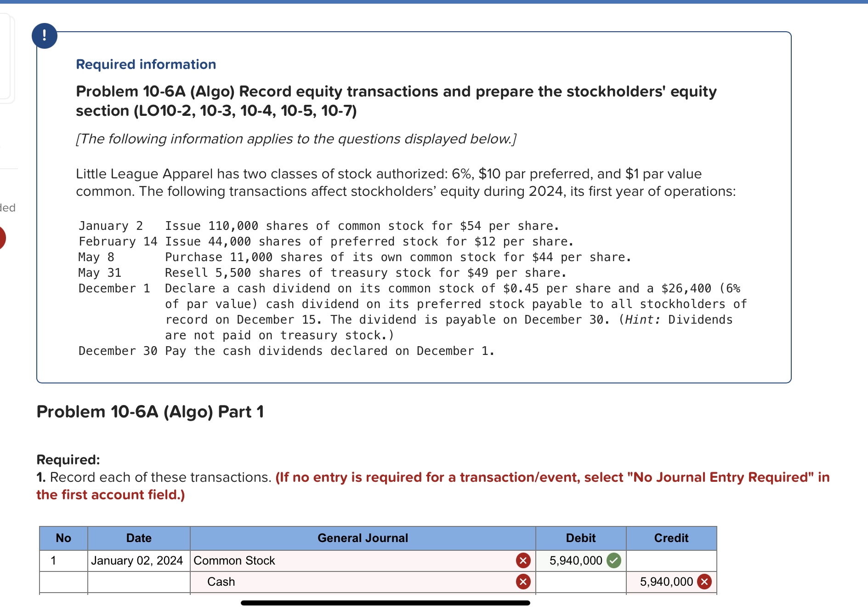Click the exclamation badge on the problem panel
Screen dimensions: 868x611
44,35
